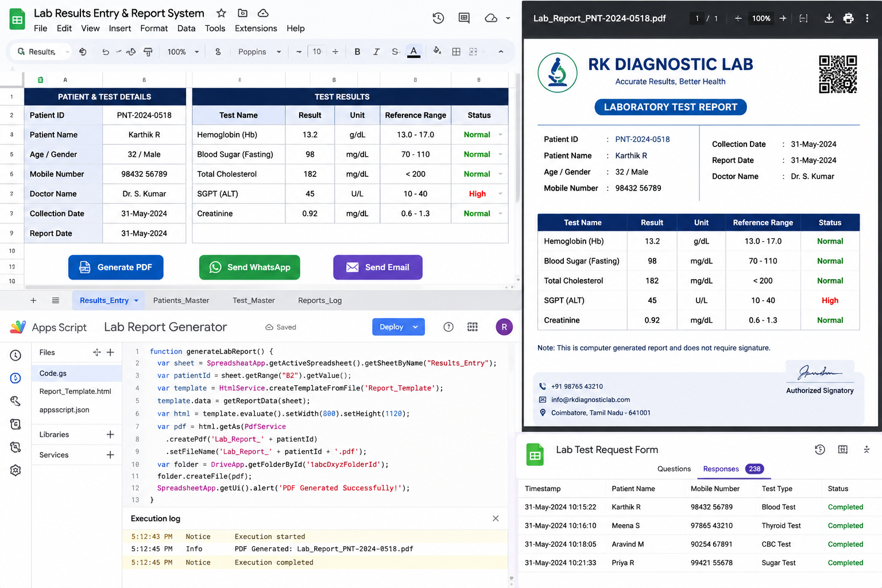Print the PDF lab report
The image size is (882, 588).
click(848, 18)
